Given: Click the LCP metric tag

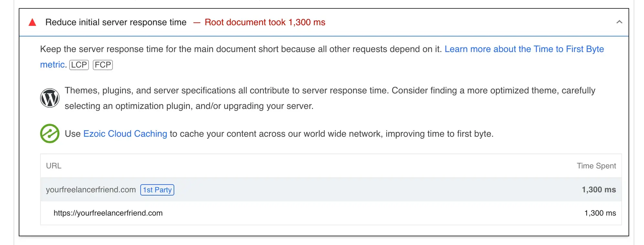Looking at the screenshot, I should 79,65.
